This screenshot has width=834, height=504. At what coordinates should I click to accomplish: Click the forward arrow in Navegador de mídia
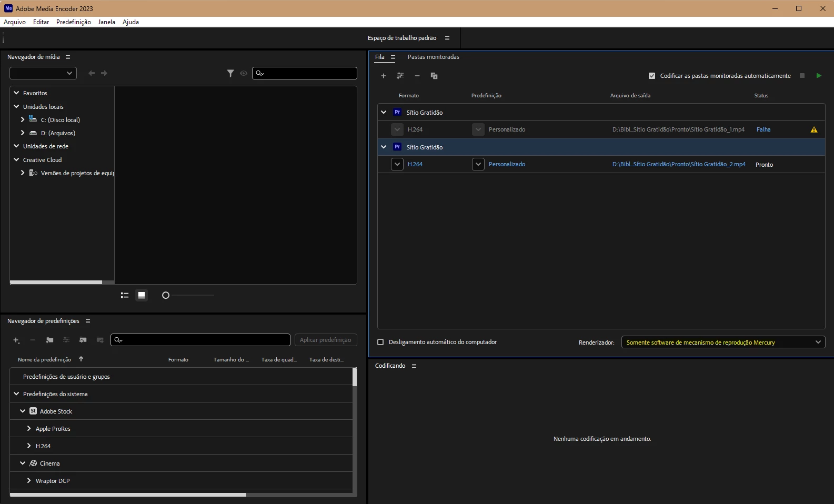coord(104,73)
